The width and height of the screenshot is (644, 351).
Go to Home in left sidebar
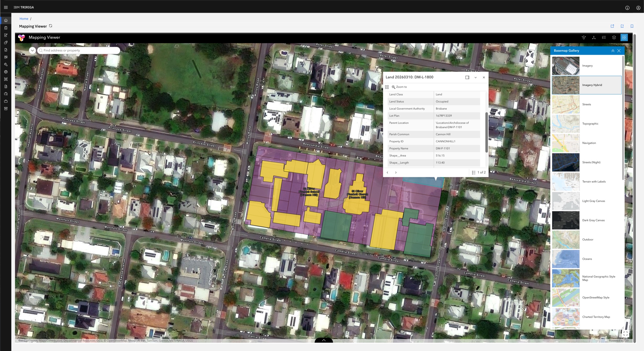pos(6,20)
